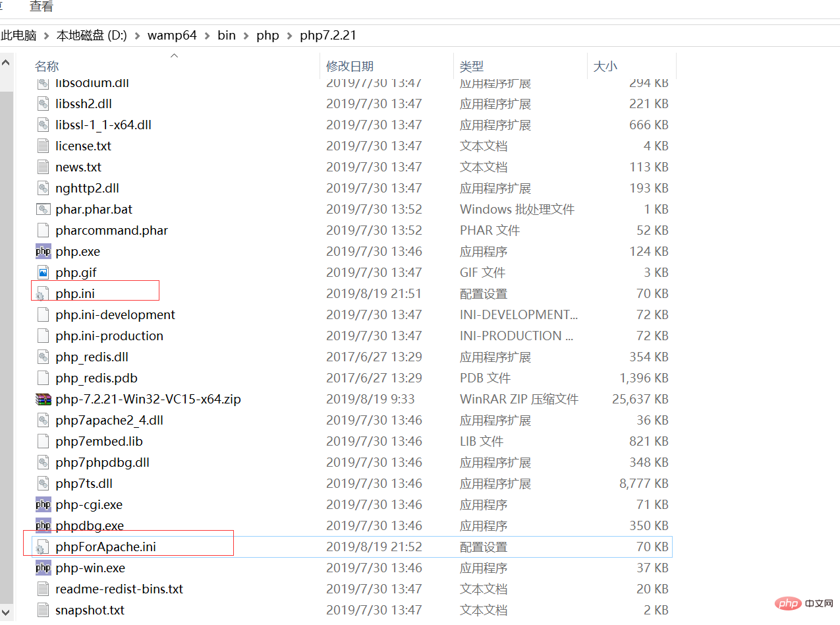Select file name pharcommand.phar
Image resolution: width=840 pixels, height=625 pixels.
click(x=112, y=230)
